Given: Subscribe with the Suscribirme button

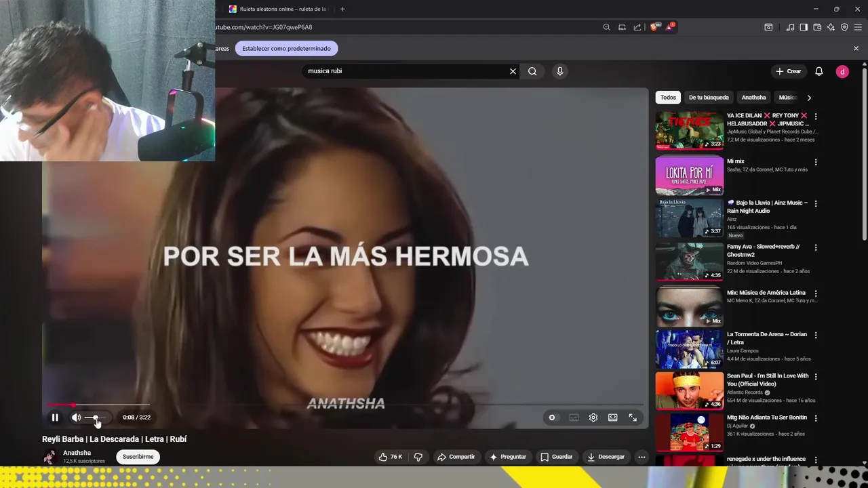Looking at the screenshot, I should [138, 457].
